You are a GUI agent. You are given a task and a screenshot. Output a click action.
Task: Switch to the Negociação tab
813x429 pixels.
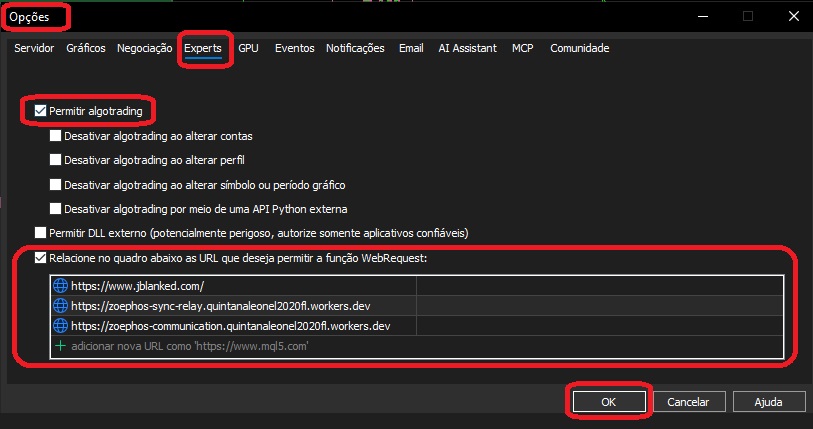coord(145,48)
